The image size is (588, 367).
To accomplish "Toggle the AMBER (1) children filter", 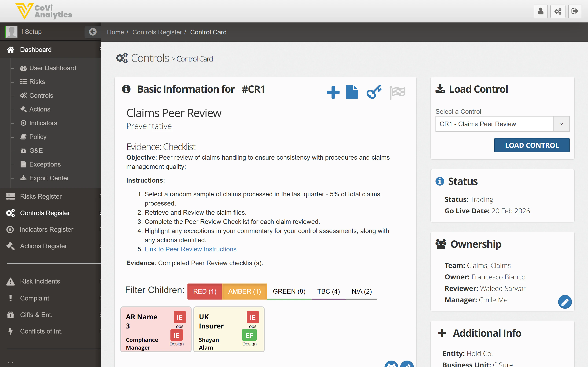I will 244,291.
